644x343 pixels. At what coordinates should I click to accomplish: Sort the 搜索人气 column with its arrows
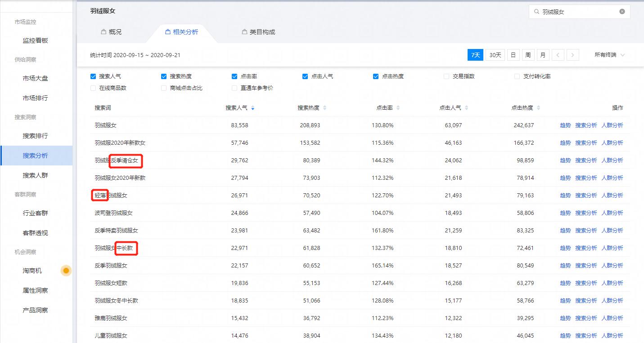coord(252,107)
